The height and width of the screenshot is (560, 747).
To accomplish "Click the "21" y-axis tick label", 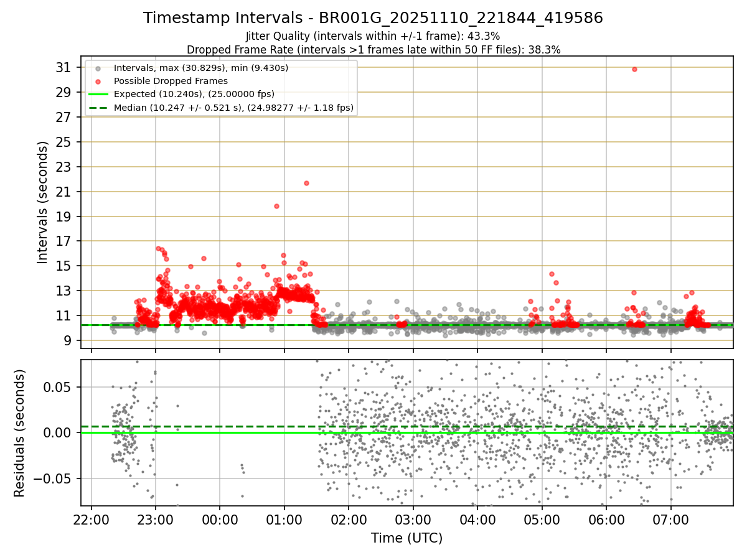I will point(64,192).
